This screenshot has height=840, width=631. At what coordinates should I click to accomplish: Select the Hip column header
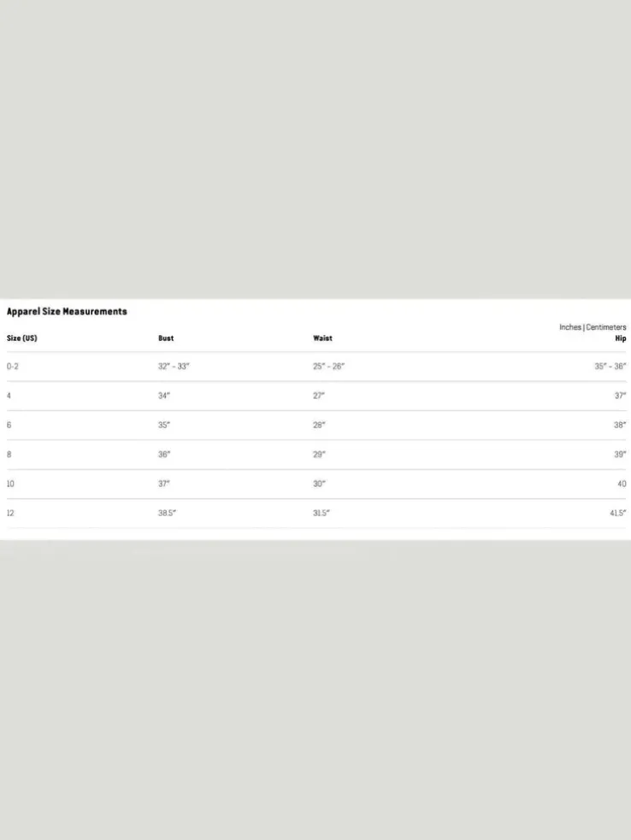620,338
